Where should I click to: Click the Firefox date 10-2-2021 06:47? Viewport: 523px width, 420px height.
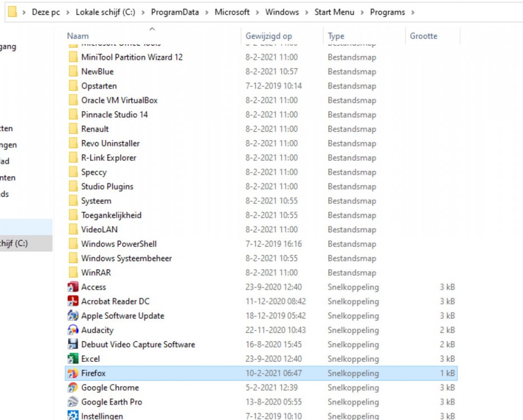click(273, 373)
